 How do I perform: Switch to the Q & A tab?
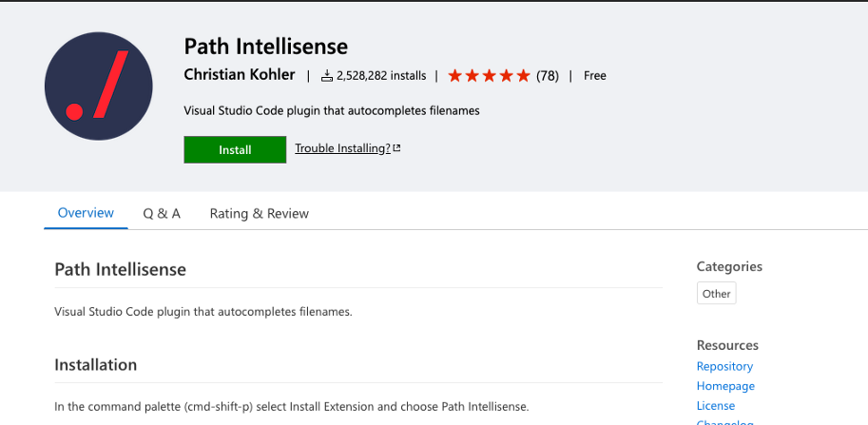pyautogui.click(x=162, y=214)
